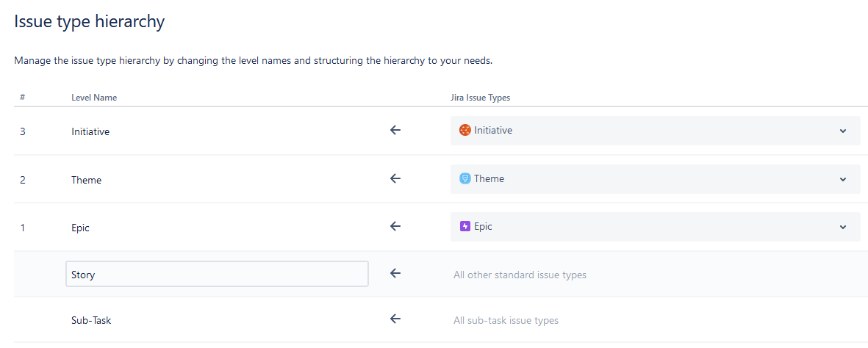Screen dimensions: 868x348
Task: Click the left arrow in the Theme row
Action: click(395, 178)
